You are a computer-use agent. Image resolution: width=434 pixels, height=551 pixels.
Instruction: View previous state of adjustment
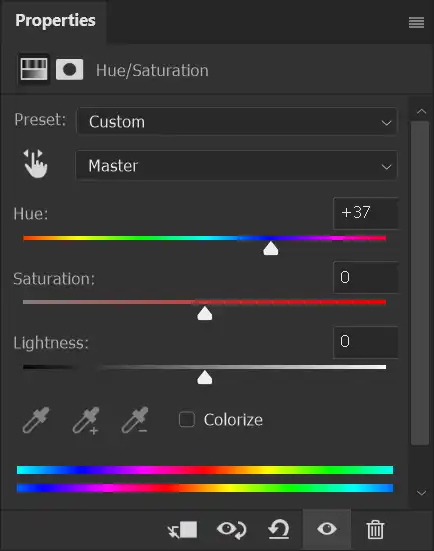[x=232, y=530]
